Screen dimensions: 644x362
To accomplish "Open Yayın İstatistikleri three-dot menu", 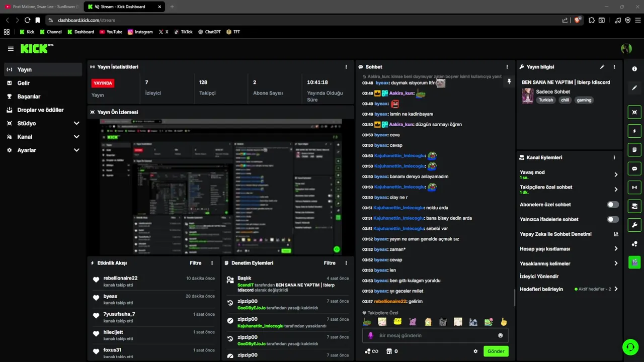I will click(x=346, y=67).
